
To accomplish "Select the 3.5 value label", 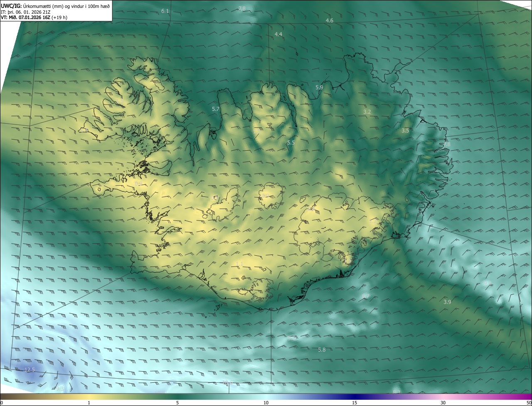I will pos(405,130).
